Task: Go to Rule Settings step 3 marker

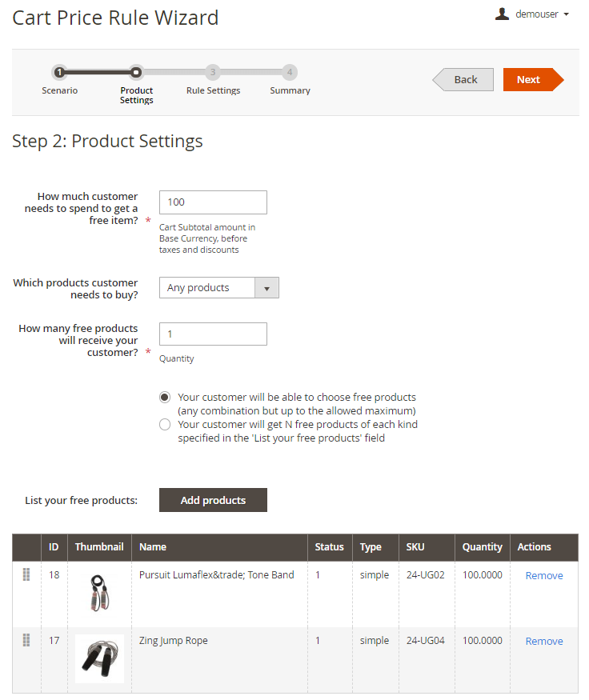Action: pyautogui.click(x=213, y=72)
